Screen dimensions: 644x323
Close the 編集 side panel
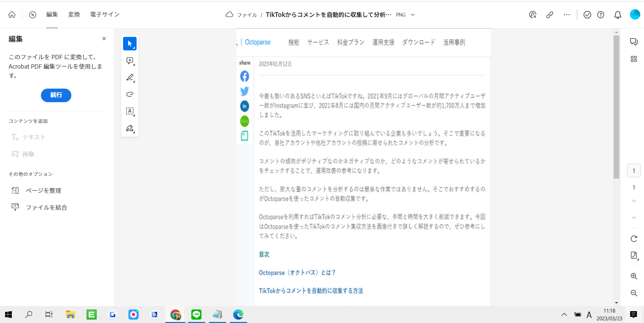click(x=104, y=39)
